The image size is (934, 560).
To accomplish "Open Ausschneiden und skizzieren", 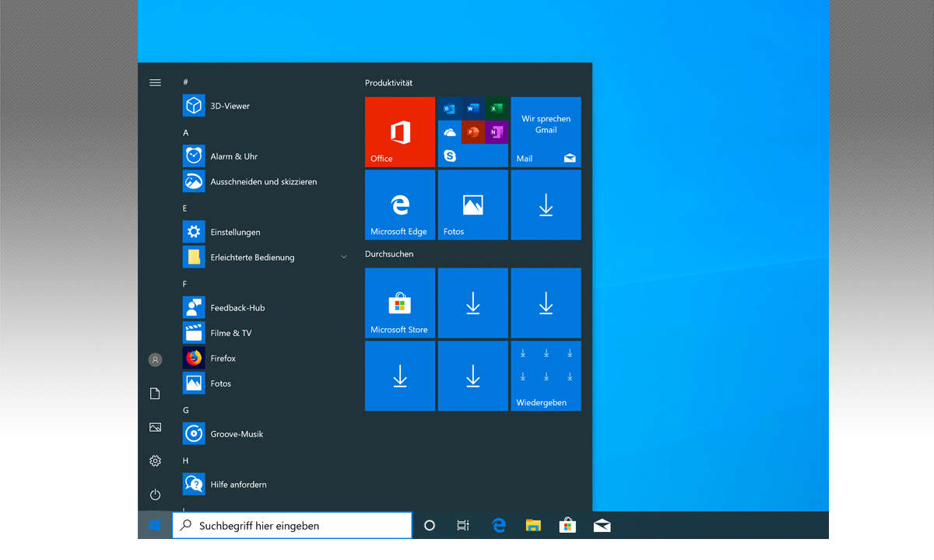I will point(265,181).
